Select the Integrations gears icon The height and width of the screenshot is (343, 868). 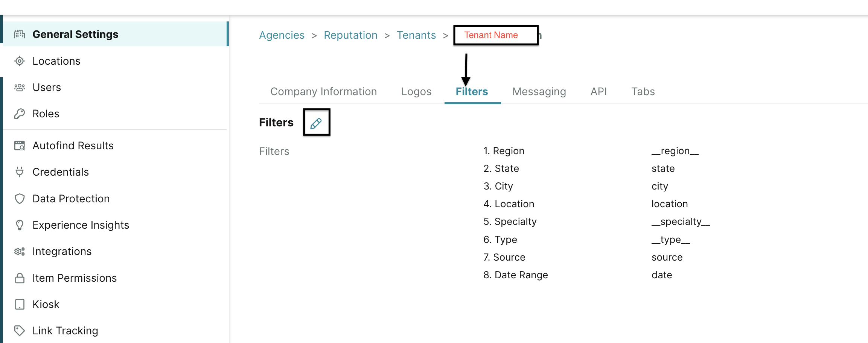click(x=19, y=251)
